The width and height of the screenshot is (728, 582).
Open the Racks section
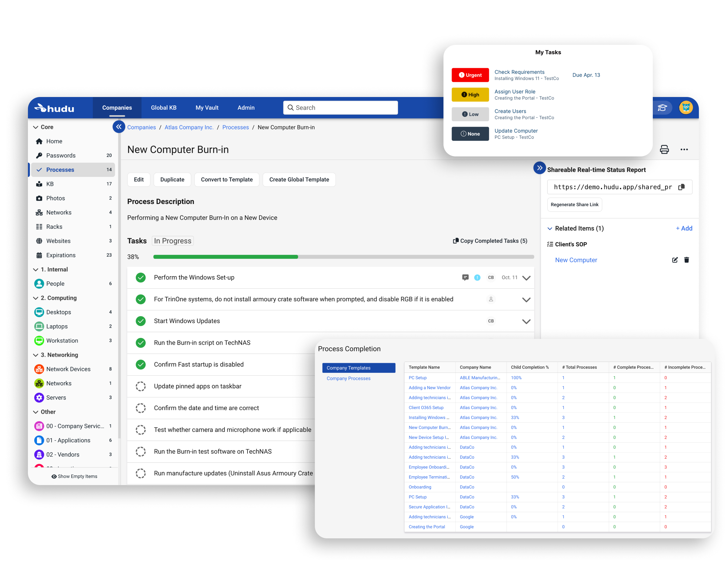pos(54,226)
